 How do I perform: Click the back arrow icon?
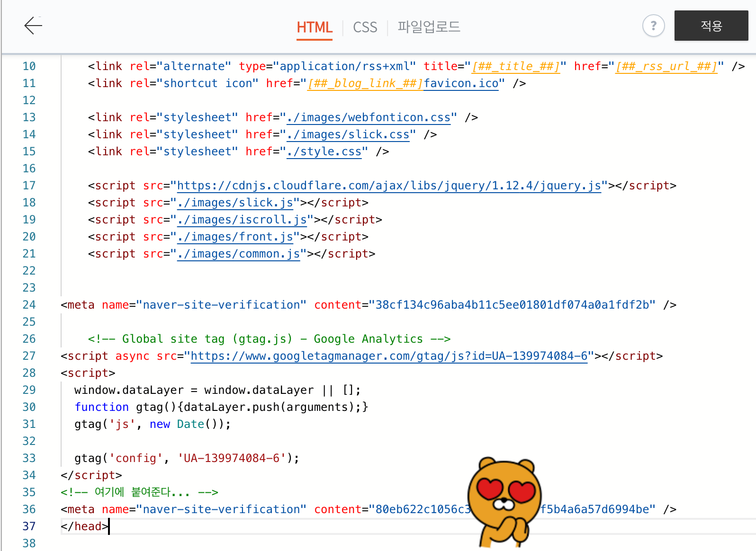point(33,26)
